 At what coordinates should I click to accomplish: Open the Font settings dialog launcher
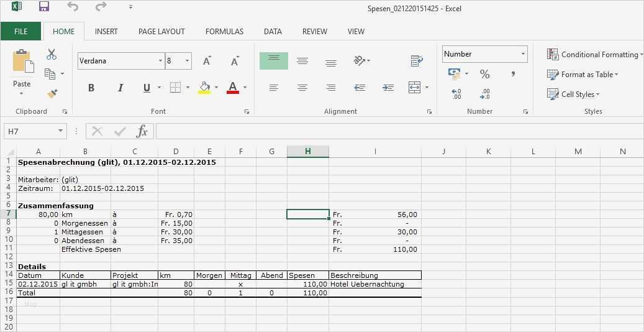coord(247,111)
